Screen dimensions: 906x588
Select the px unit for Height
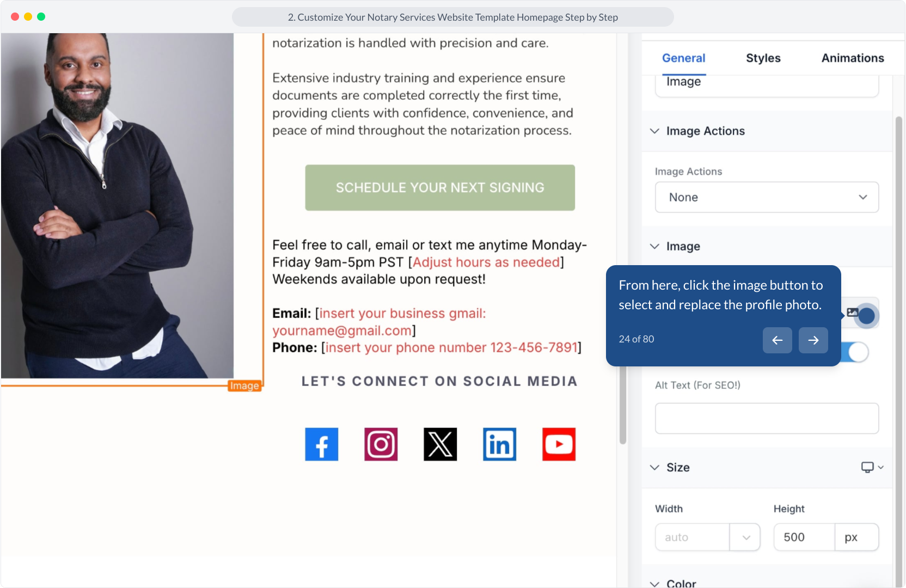(x=856, y=537)
